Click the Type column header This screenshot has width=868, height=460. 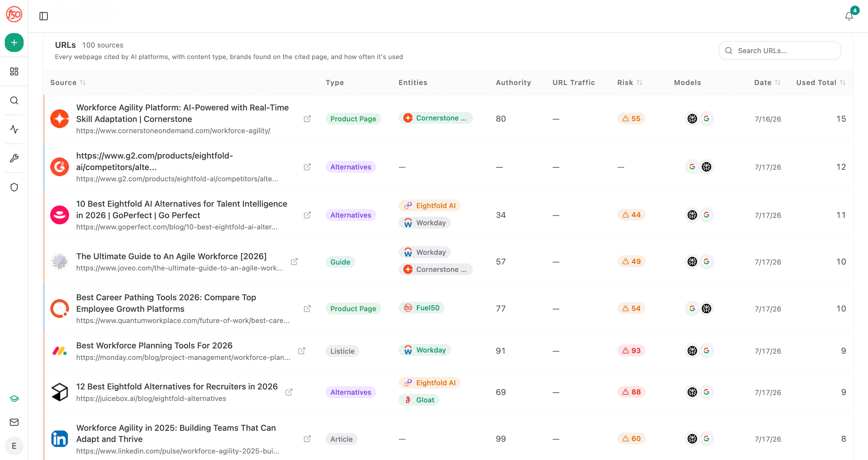pyautogui.click(x=335, y=83)
